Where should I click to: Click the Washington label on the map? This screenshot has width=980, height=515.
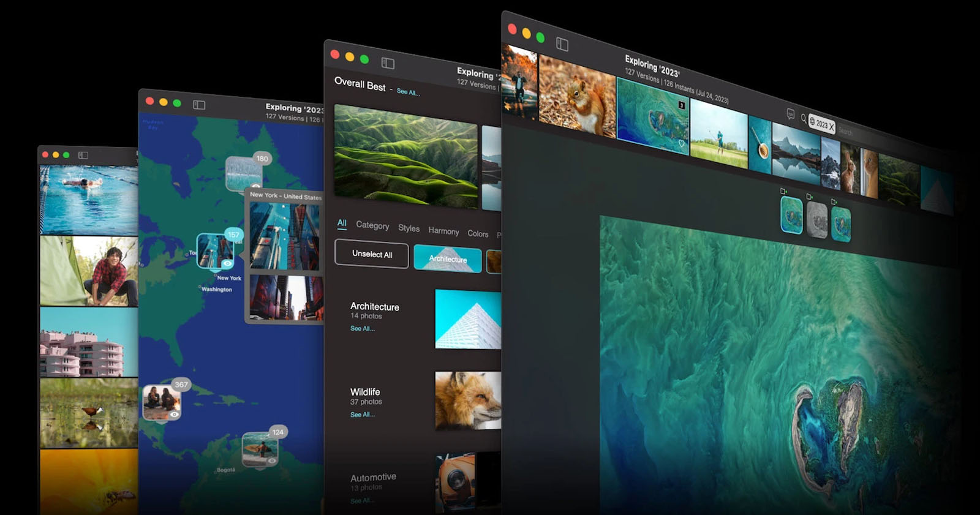click(217, 289)
